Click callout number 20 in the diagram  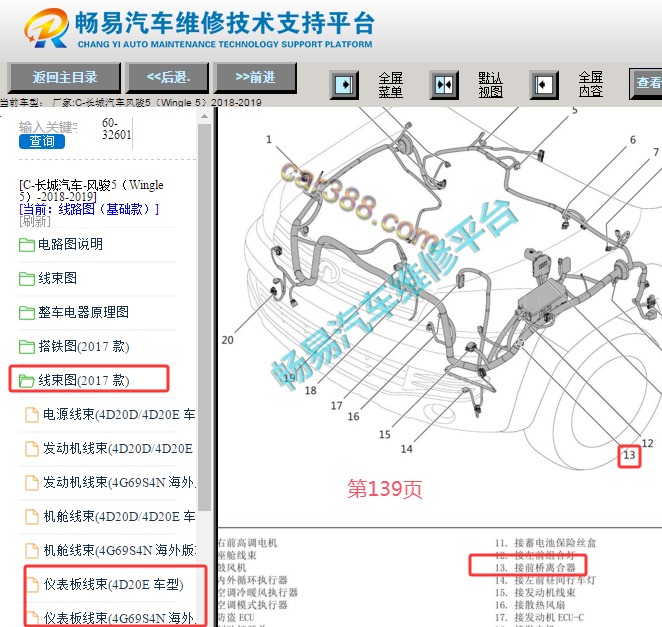(x=227, y=340)
